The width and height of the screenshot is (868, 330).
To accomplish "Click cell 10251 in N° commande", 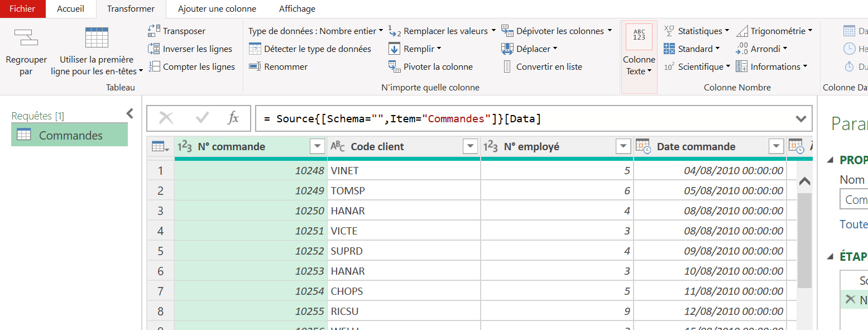I will click(x=251, y=231).
